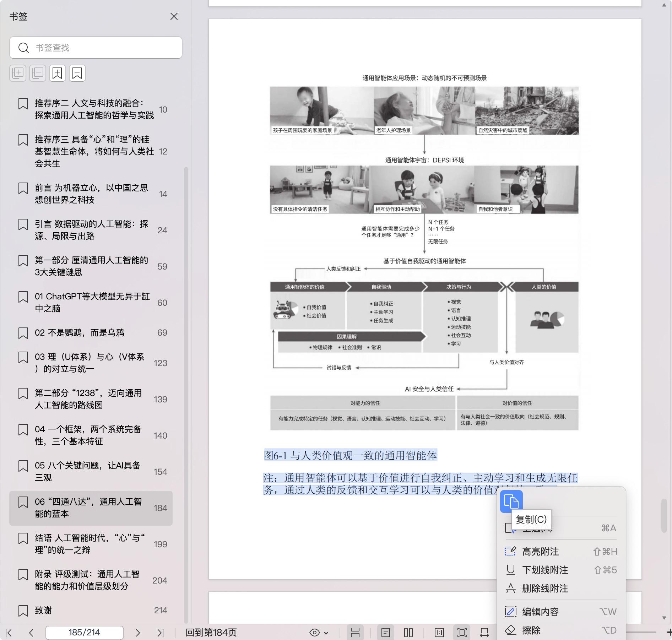Screen dimensions: 672x640
Task: Go to the previous page arrow
Action: (x=31, y=633)
